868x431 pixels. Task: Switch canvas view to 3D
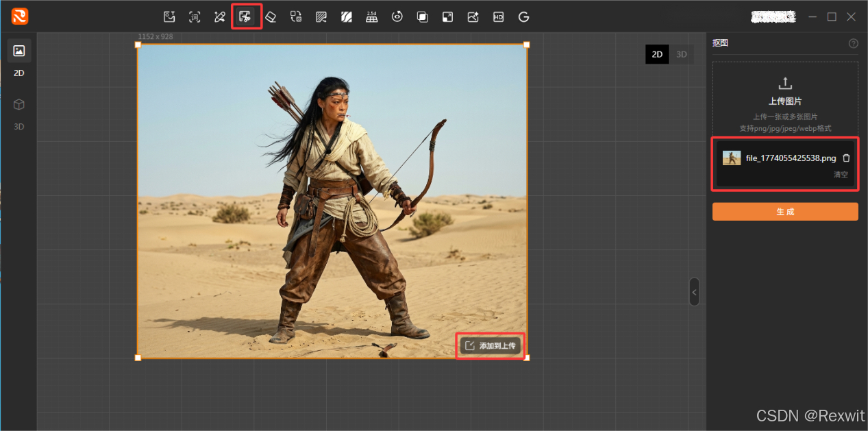click(682, 55)
